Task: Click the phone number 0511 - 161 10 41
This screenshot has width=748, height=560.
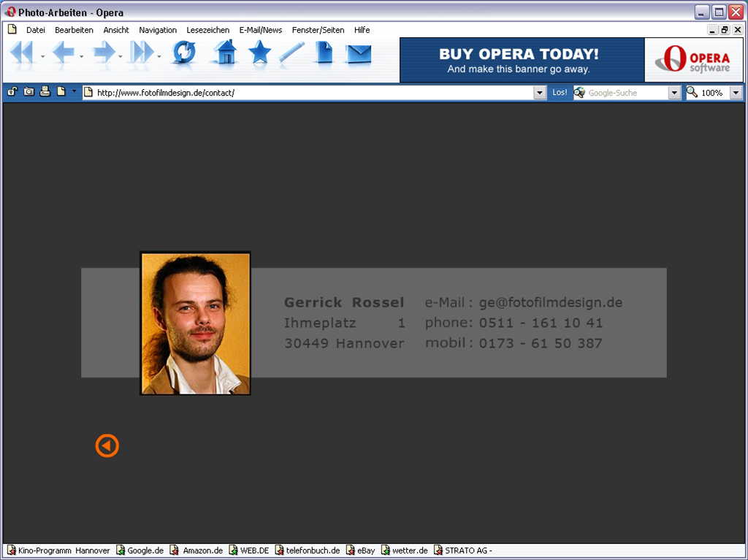Action: [541, 323]
